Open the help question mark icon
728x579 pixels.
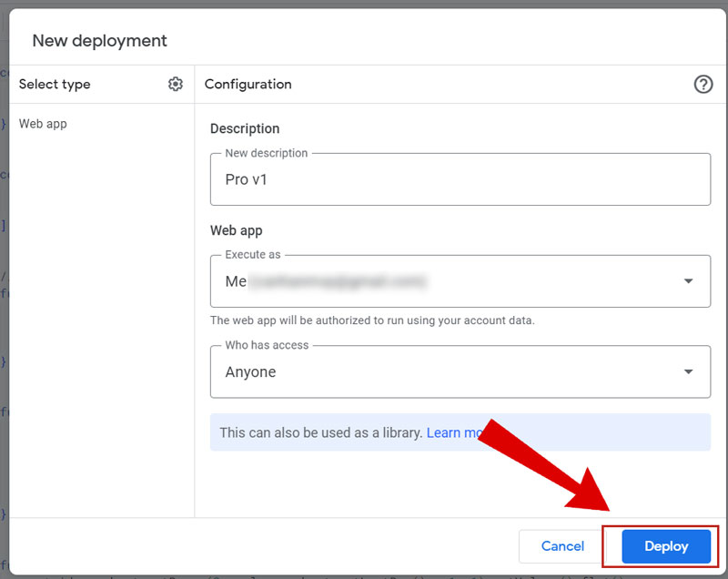click(x=703, y=84)
